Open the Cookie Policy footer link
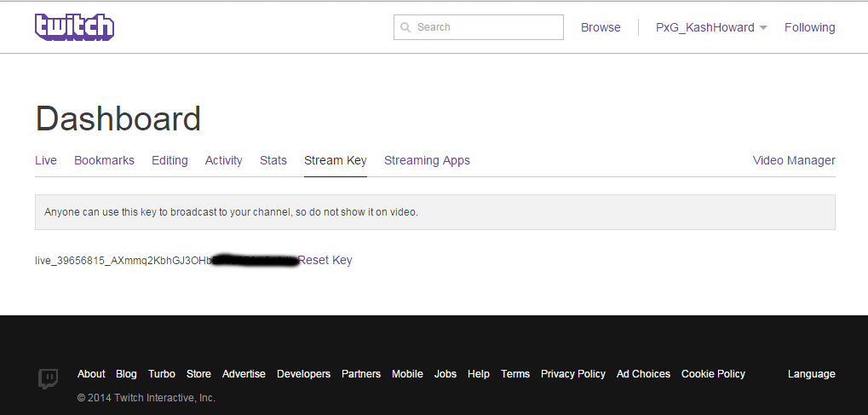868x415 pixels. (713, 374)
